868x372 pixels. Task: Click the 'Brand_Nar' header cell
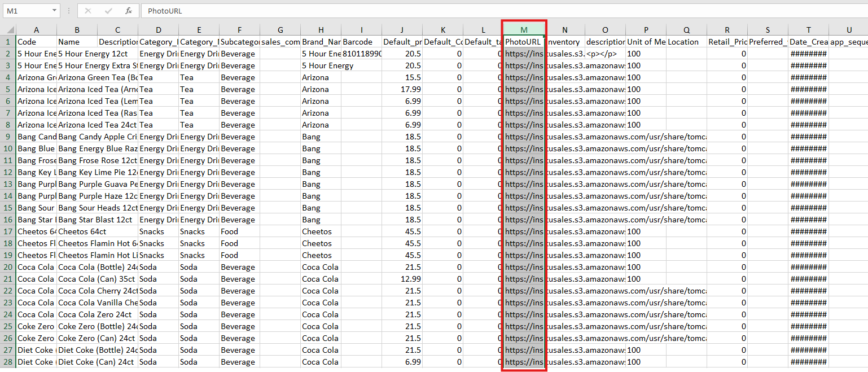click(321, 42)
